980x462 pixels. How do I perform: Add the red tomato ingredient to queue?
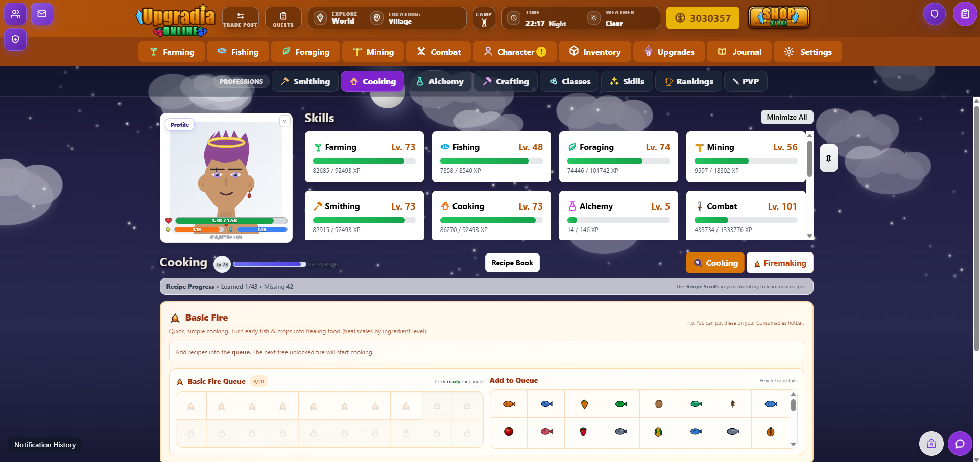point(509,432)
